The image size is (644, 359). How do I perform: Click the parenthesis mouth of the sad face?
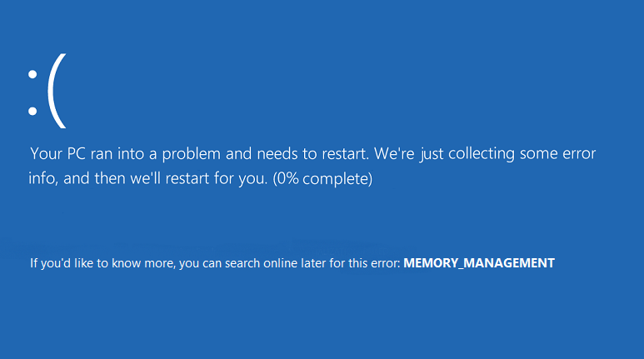56,92
